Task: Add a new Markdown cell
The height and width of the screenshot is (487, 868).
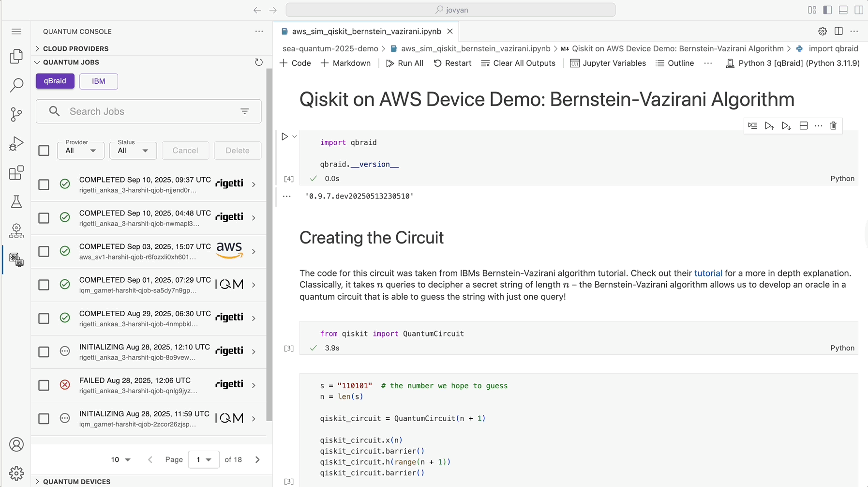Action: (345, 63)
